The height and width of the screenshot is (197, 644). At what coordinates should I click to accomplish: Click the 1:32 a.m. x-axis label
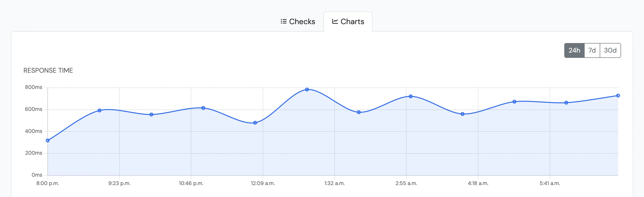tap(334, 183)
